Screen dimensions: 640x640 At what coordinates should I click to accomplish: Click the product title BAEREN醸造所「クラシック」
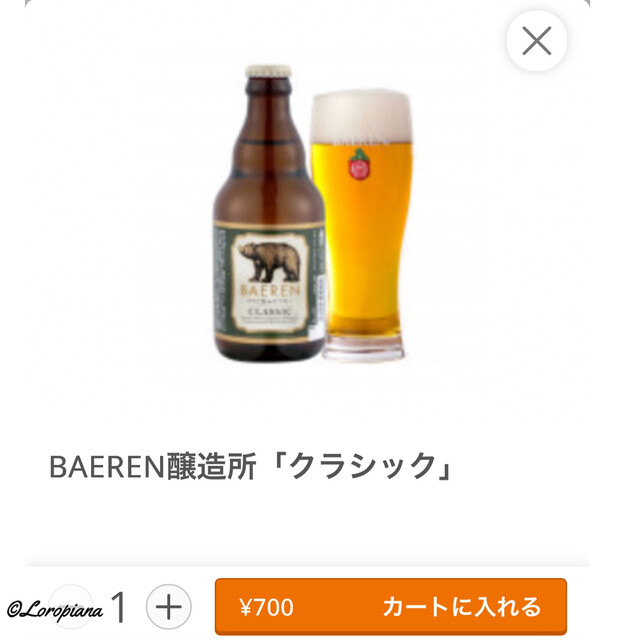point(251,466)
